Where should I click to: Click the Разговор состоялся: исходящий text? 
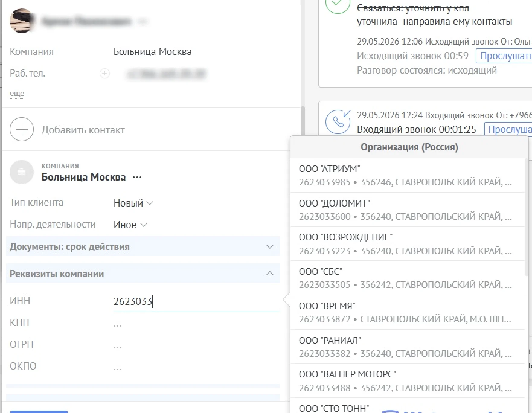pos(427,70)
